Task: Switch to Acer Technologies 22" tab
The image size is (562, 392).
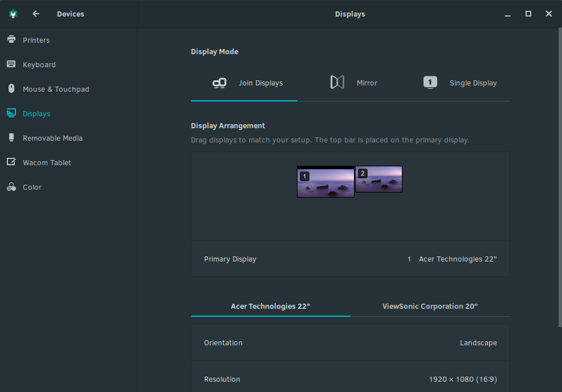Action: pyautogui.click(x=271, y=307)
